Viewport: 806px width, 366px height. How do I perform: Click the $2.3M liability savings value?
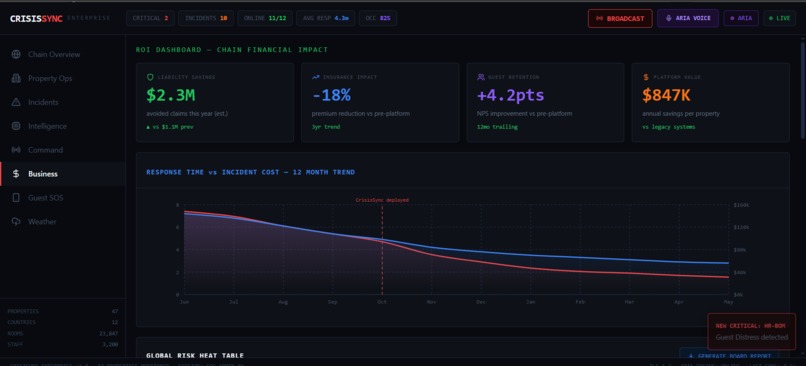point(171,95)
